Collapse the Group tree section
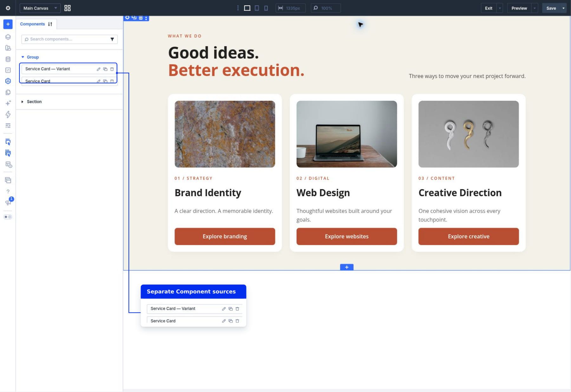571x392 pixels. pyautogui.click(x=23, y=57)
